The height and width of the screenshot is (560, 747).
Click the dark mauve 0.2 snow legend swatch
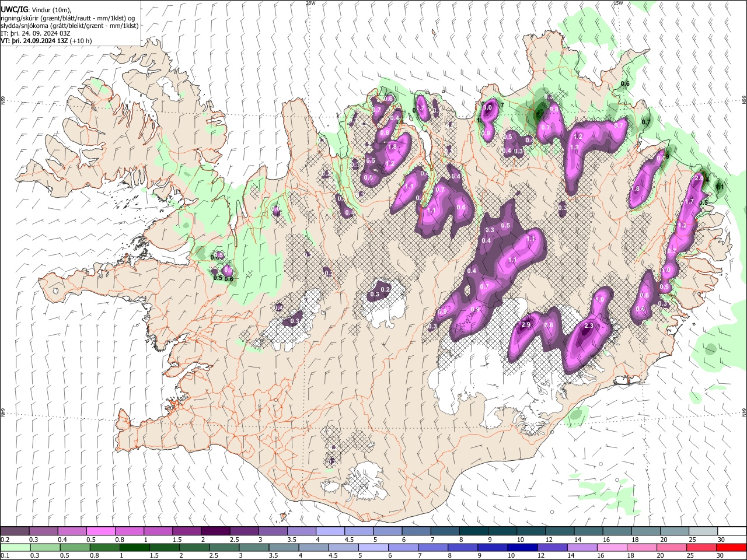tap(15, 531)
